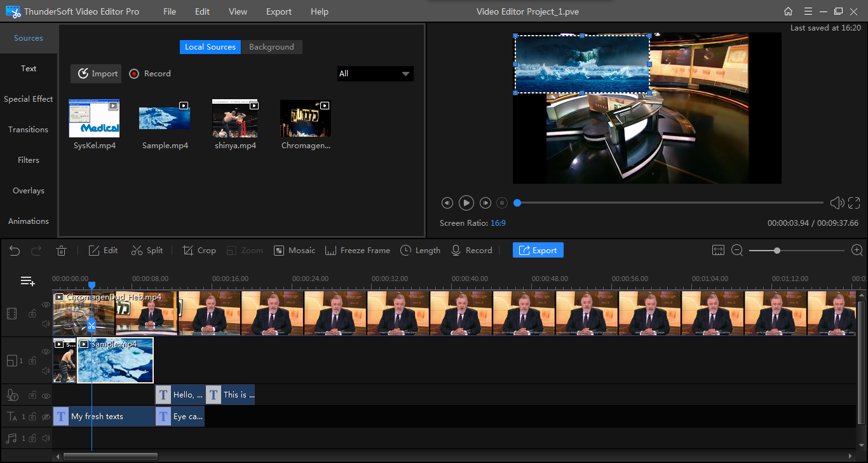Delete clip with trash icon
Screen dimensions: 868x463
coord(61,251)
